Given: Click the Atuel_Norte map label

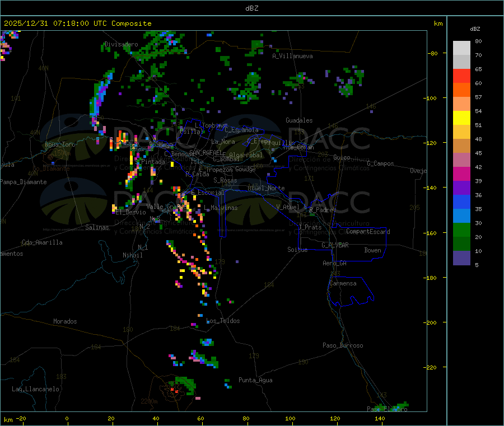Looking at the screenshot, I should [266, 188].
